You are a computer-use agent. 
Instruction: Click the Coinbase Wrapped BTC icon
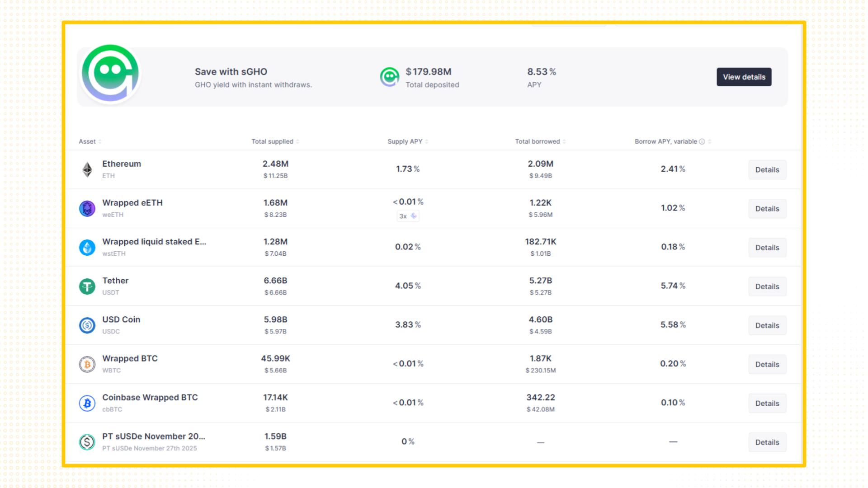(x=87, y=403)
